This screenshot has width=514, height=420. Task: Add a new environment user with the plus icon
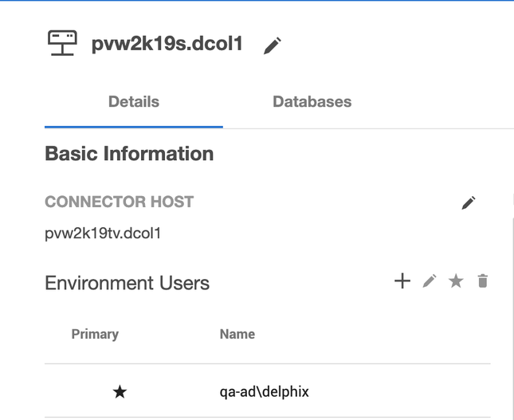tap(402, 281)
